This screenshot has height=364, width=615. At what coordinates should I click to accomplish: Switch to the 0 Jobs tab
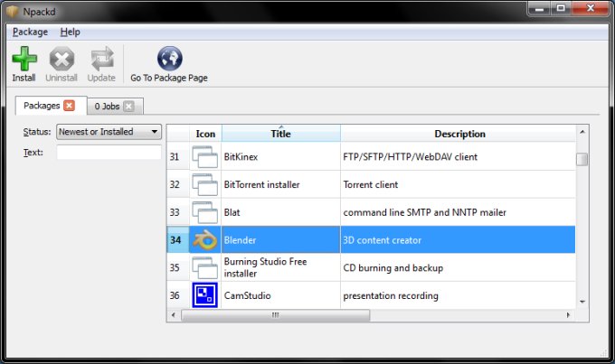coord(107,107)
